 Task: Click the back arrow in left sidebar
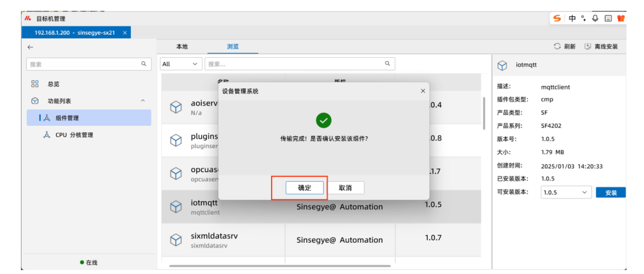pos(30,47)
